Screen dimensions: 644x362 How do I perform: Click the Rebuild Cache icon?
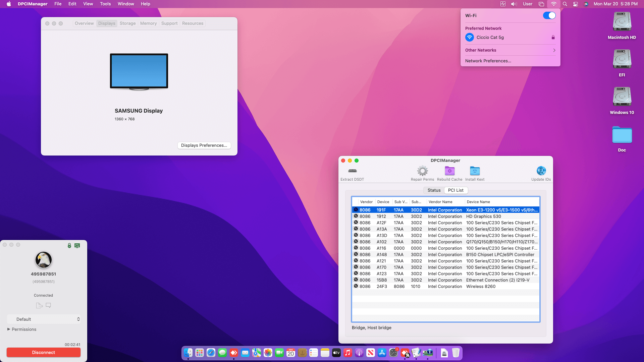point(449,171)
